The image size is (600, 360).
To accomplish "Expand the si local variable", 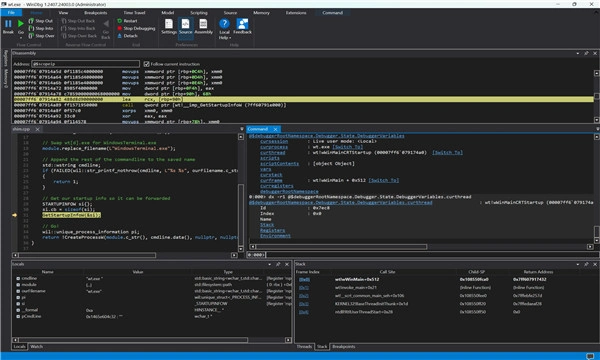I will (18, 304).
